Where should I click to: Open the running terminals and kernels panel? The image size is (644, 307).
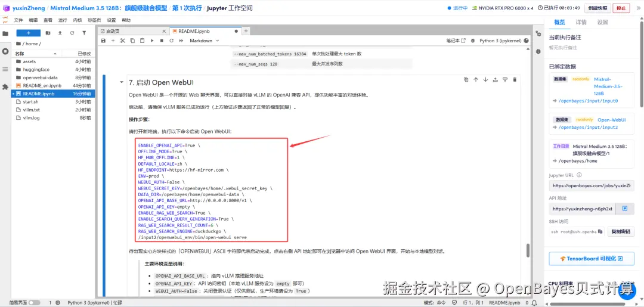tap(5, 51)
